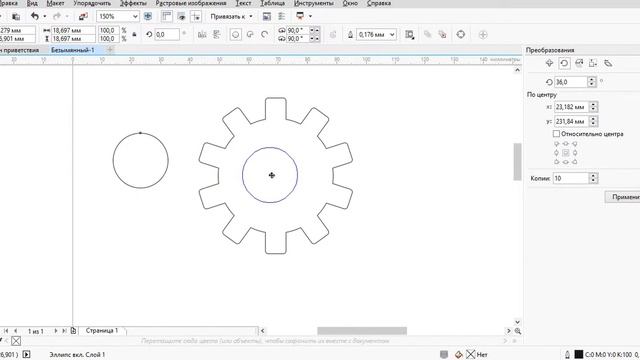Click the application launcher icon
The image size is (640, 360).
(300, 16)
